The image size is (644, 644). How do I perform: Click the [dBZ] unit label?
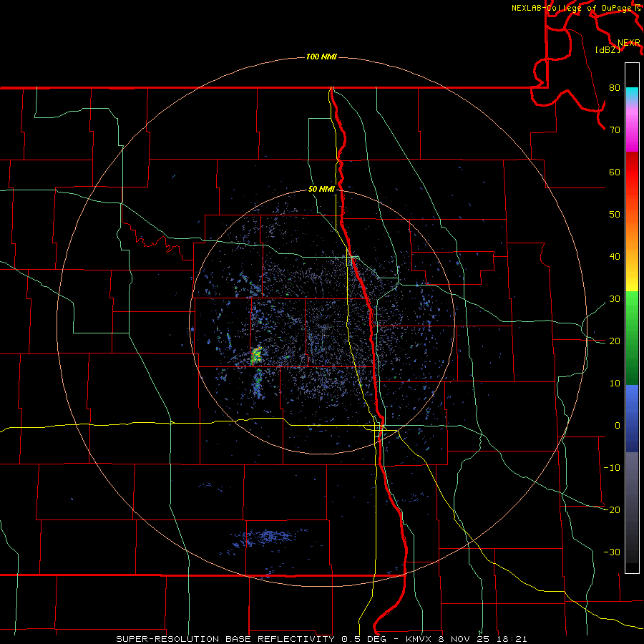tap(608, 49)
